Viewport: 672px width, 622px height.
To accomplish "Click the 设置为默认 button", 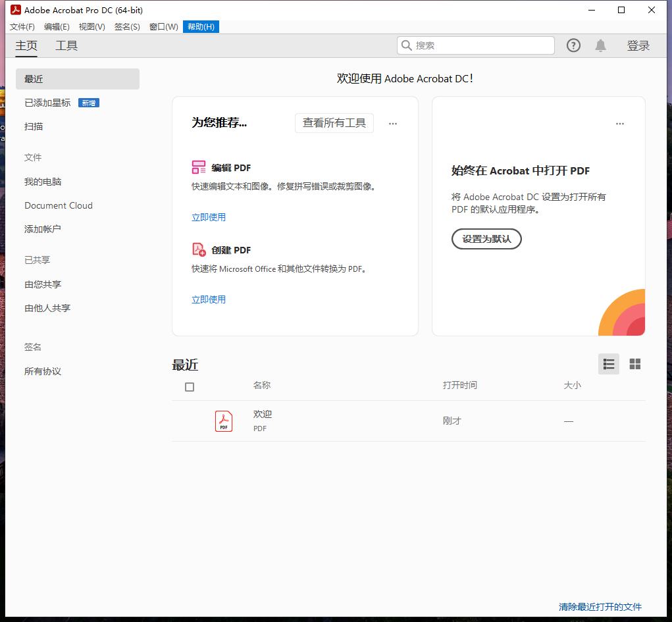I will (x=486, y=238).
